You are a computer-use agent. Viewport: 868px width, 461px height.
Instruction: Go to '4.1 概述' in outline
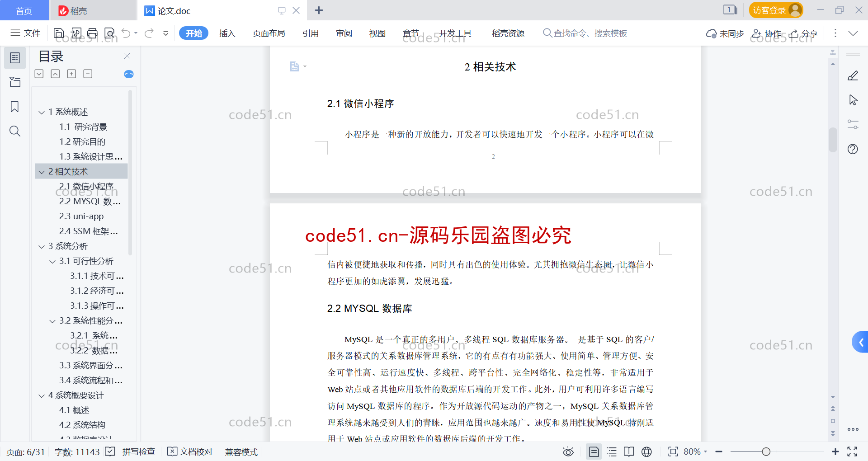(x=74, y=410)
